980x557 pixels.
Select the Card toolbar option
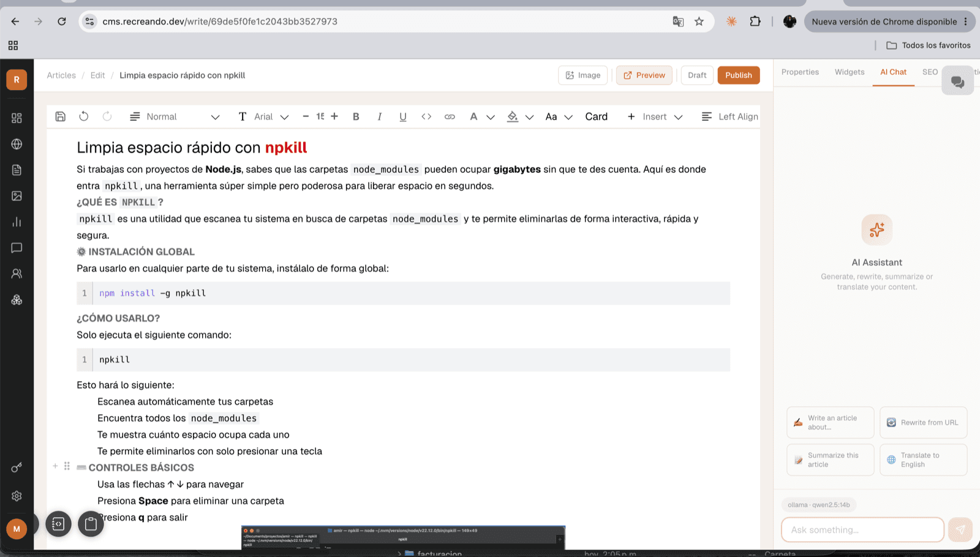(x=596, y=116)
